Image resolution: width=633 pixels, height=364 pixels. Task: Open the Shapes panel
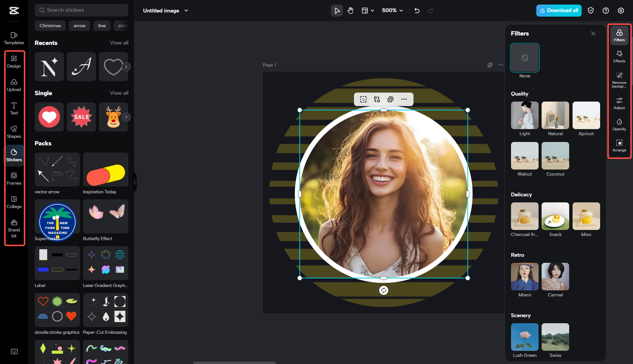[14, 132]
